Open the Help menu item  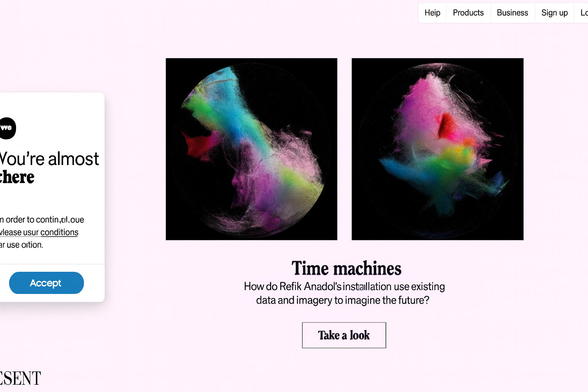click(x=432, y=13)
